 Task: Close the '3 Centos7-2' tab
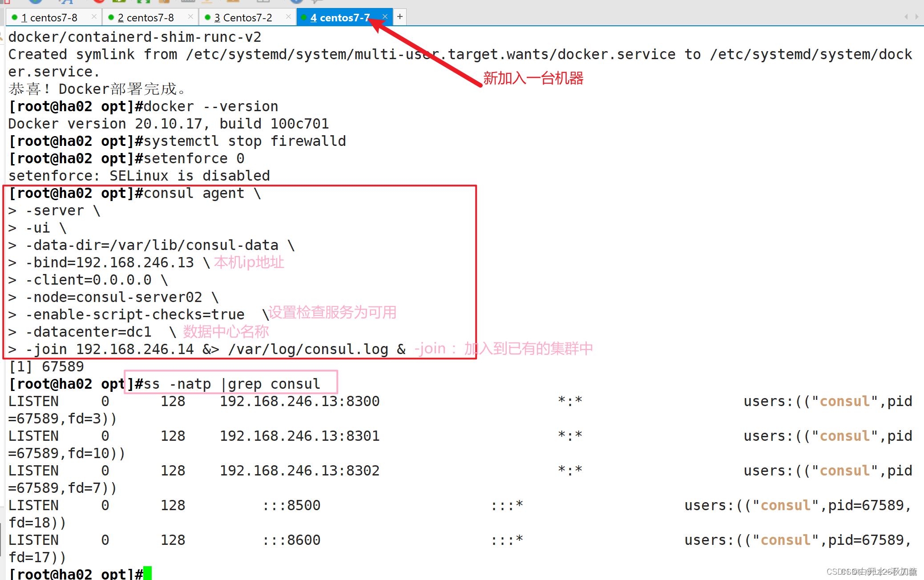pyautogui.click(x=288, y=17)
